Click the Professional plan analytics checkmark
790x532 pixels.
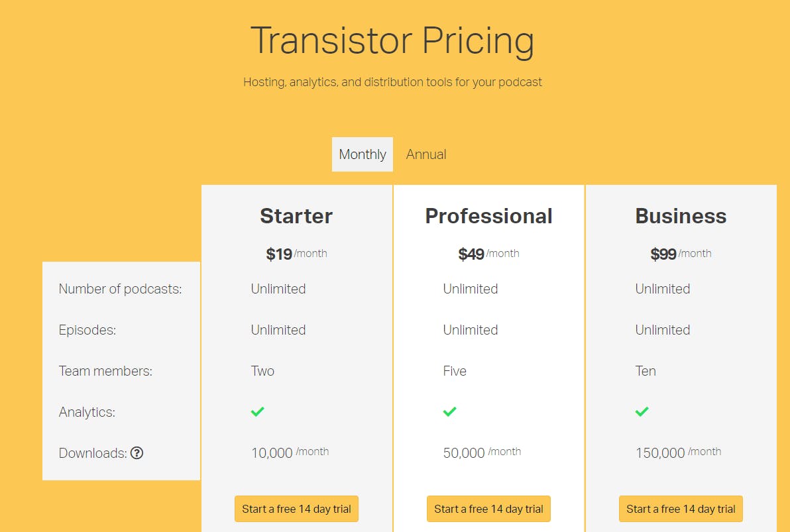click(449, 411)
